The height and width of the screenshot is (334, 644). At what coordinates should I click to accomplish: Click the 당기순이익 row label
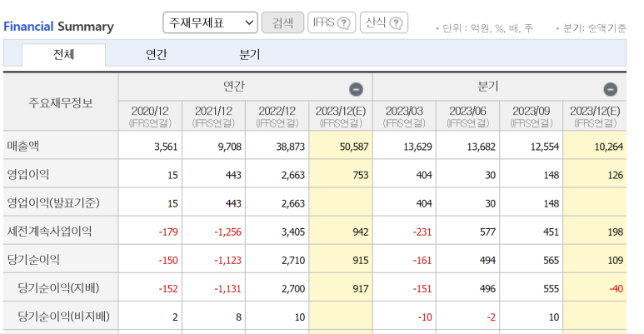click(x=33, y=259)
